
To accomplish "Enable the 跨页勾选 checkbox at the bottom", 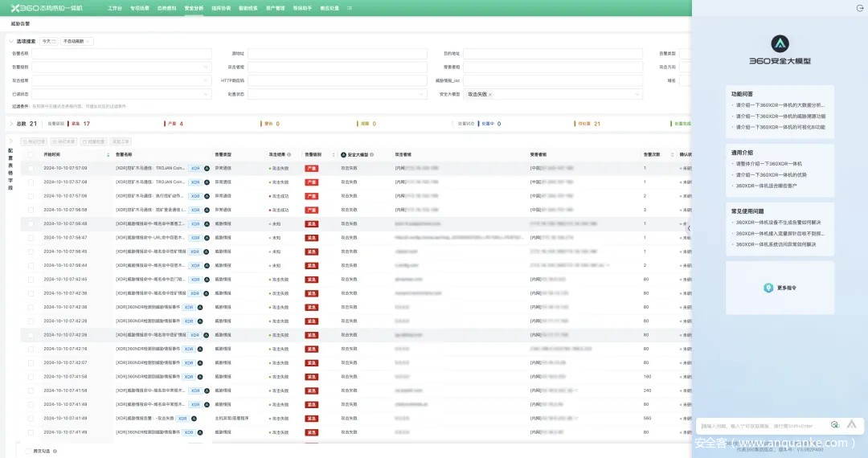I will click(x=28, y=451).
